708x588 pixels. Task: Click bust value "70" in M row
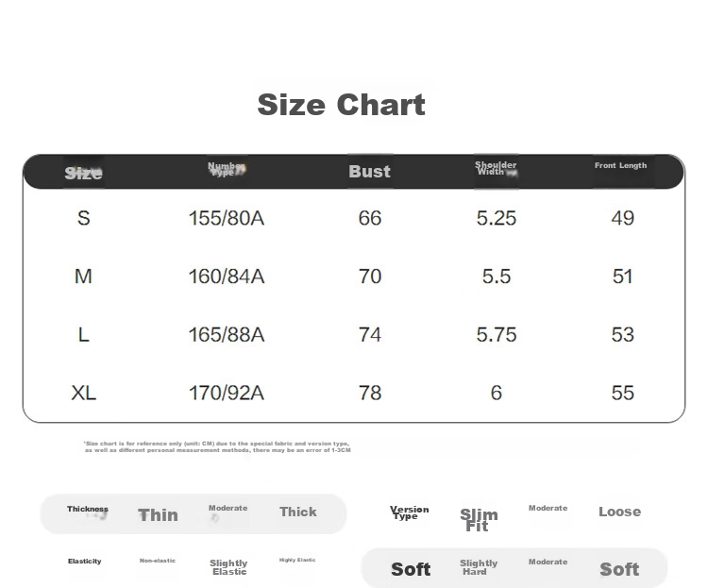pos(370,277)
